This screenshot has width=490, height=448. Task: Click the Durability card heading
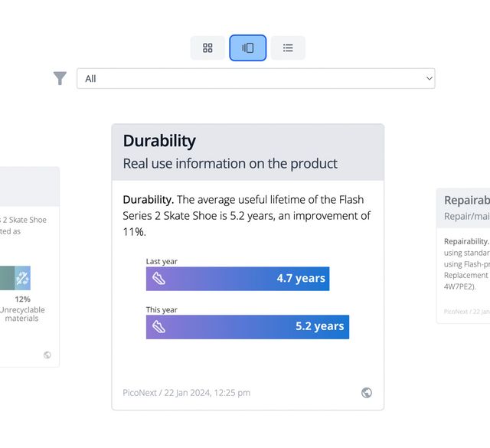[159, 141]
